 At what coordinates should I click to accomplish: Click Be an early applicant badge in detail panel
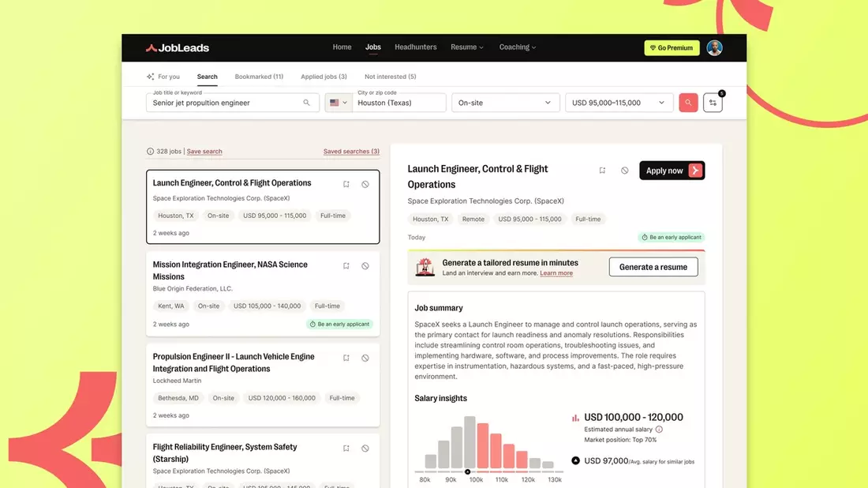(671, 237)
